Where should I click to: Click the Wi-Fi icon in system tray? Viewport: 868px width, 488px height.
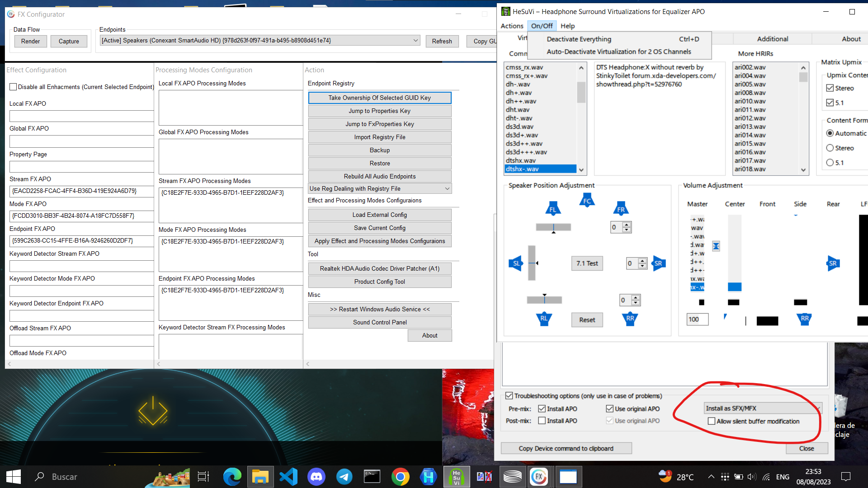pyautogui.click(x=766, y=477)
